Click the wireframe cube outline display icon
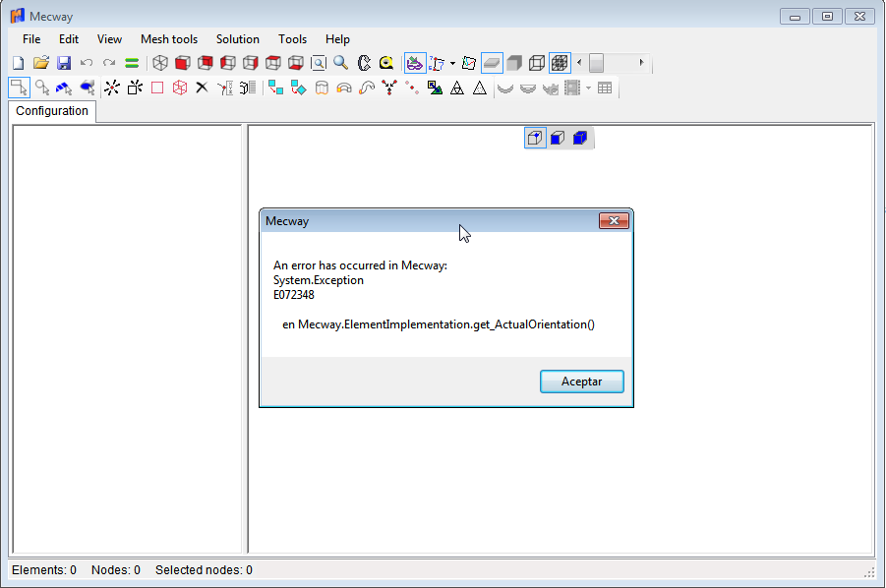Image resolution: width=886 pixels, height=588 pixels. click(537, 63)
